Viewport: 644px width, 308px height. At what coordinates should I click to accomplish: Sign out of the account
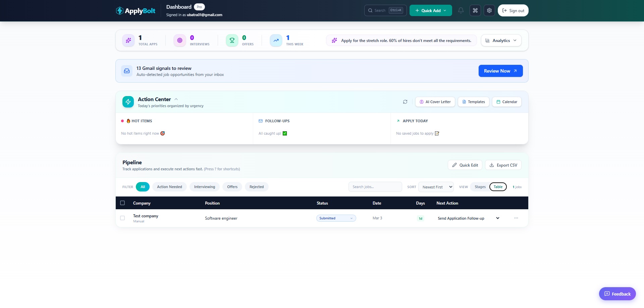pyautogui.click(x=513, y=10)
